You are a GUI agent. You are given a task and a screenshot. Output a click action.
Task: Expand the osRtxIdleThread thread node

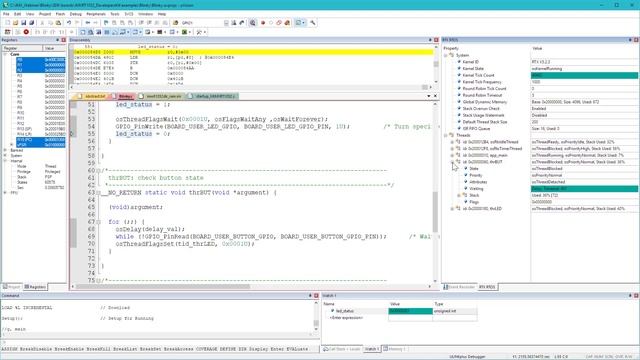(452, 142)
